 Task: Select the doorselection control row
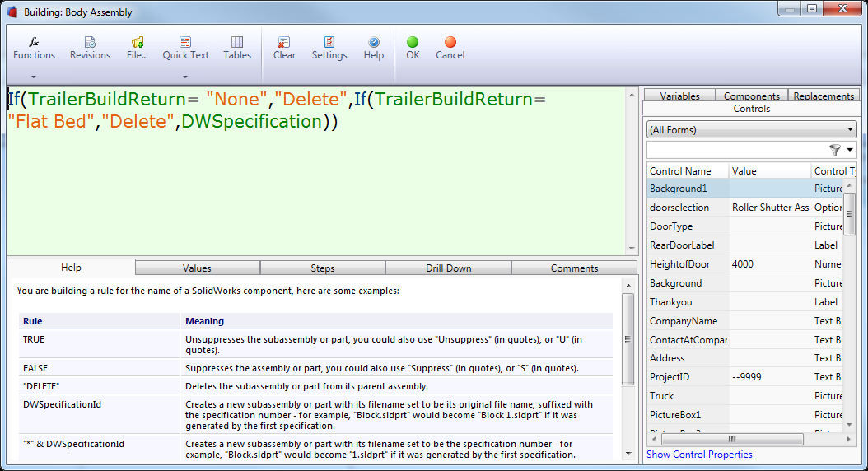745,207
